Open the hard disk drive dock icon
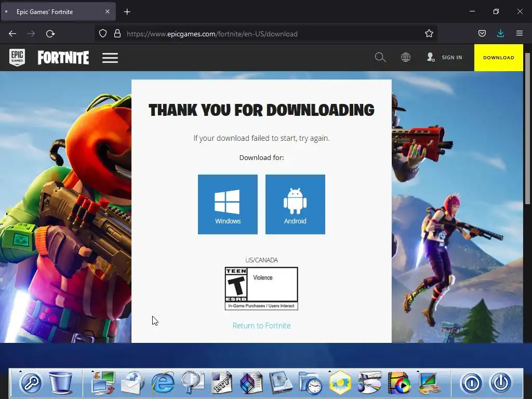The height and width of the screenshot is (399, 532). [281, 383]
